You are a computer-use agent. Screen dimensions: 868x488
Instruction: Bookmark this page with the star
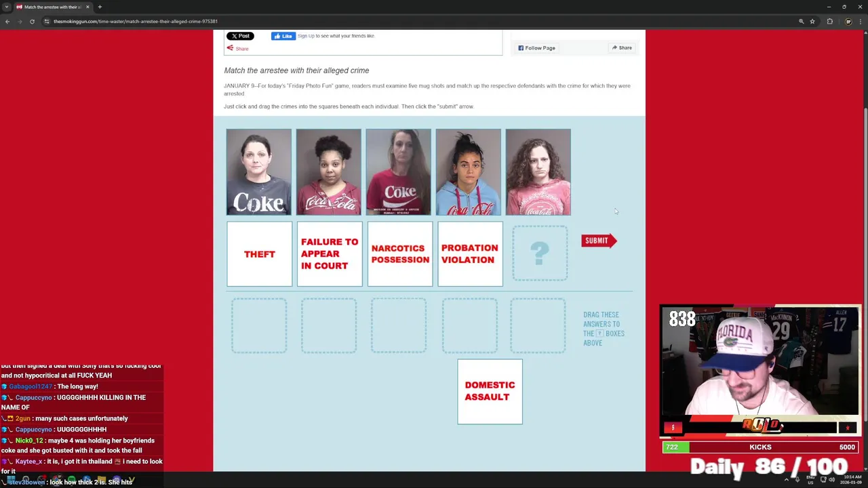pyautogui.click(x=812, y=21)
